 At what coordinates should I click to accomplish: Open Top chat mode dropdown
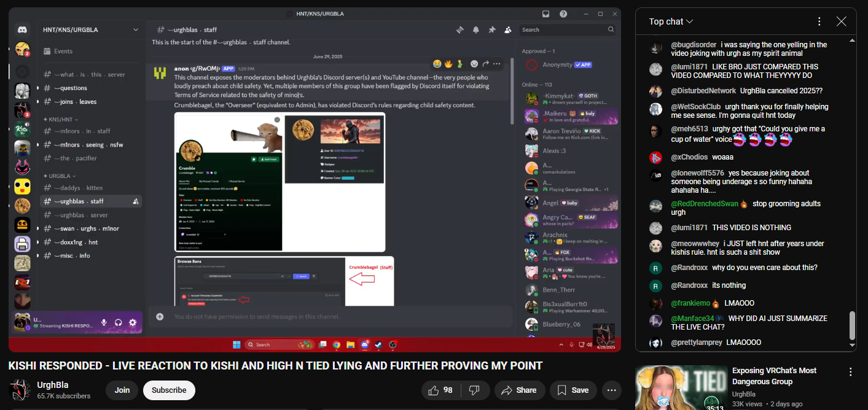point(671,21)
